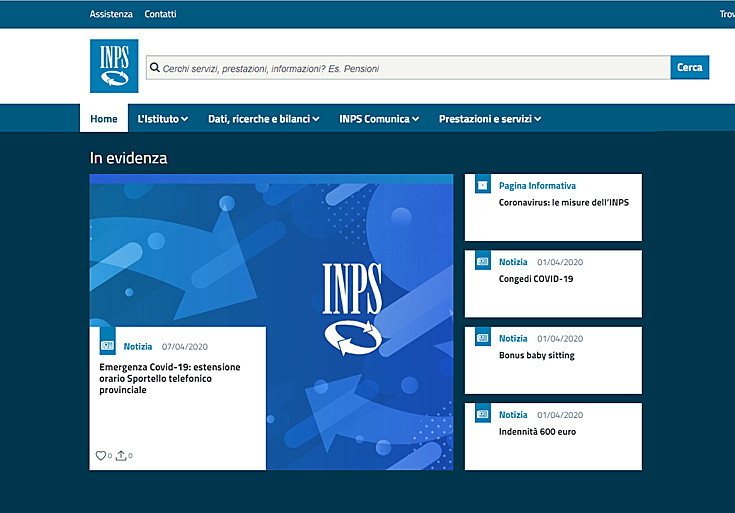Click the news icon beside Indennità 600 euro

click(483, 414)
